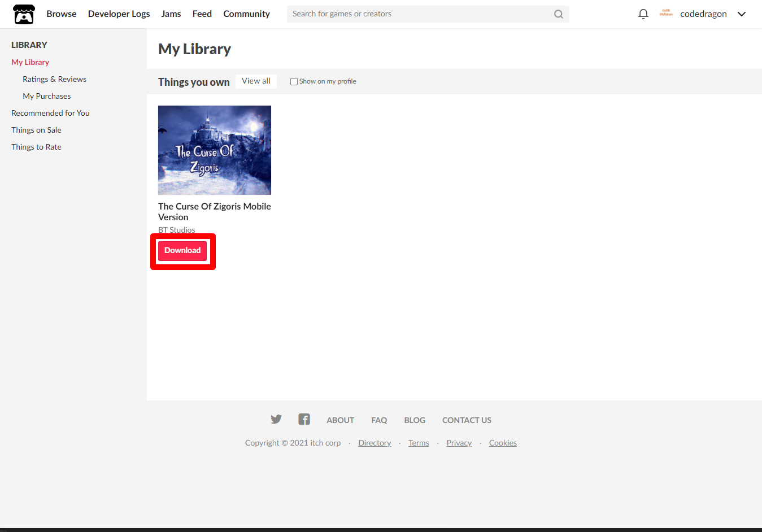
Task: Open the Browse menu
Action: (x=62, y=14)
